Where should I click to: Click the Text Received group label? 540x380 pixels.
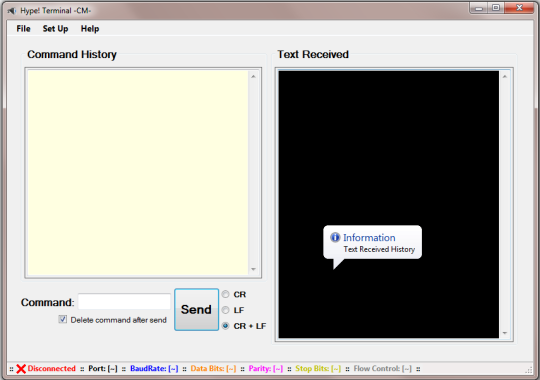pyautogui.click(x=313, y=54)
